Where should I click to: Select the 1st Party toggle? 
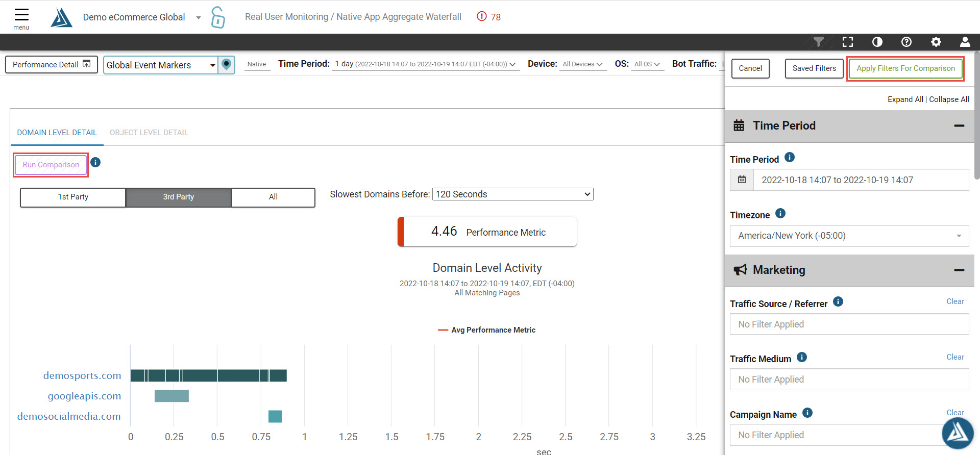[73, 197]
